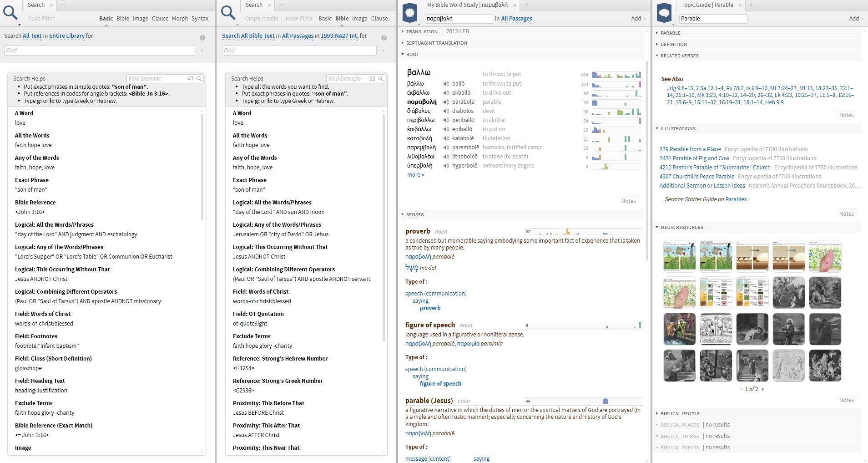868x463 pixels.
Task: Select Basic tab in the Bible Search panel
Action: [325, 19]
